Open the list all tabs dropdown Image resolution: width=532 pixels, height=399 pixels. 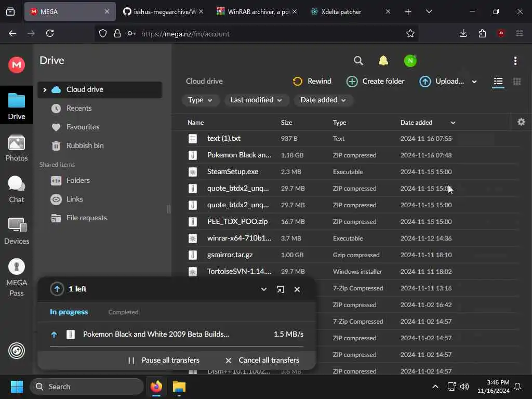(x=429, y=11)
